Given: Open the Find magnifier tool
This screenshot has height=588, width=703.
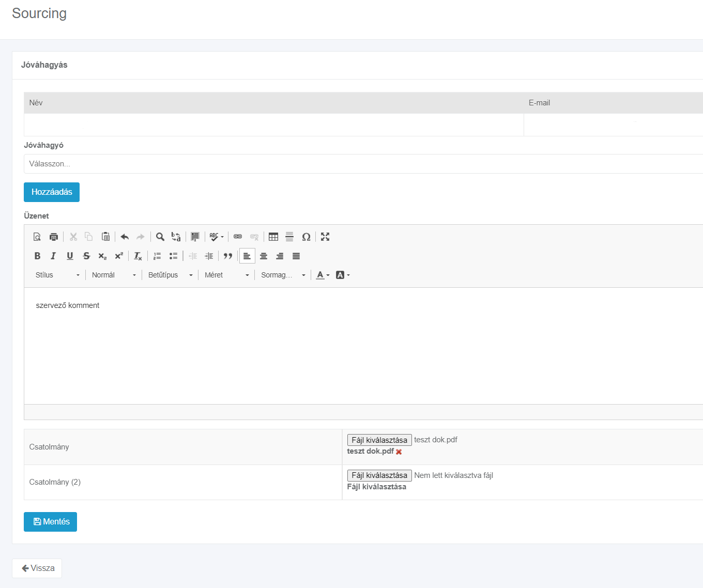Looking at the screenshot, I should pyautogui.click(x=160, y=237).
